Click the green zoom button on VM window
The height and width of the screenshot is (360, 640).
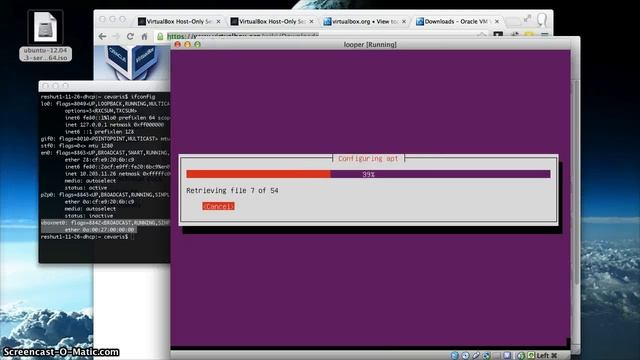198,44
